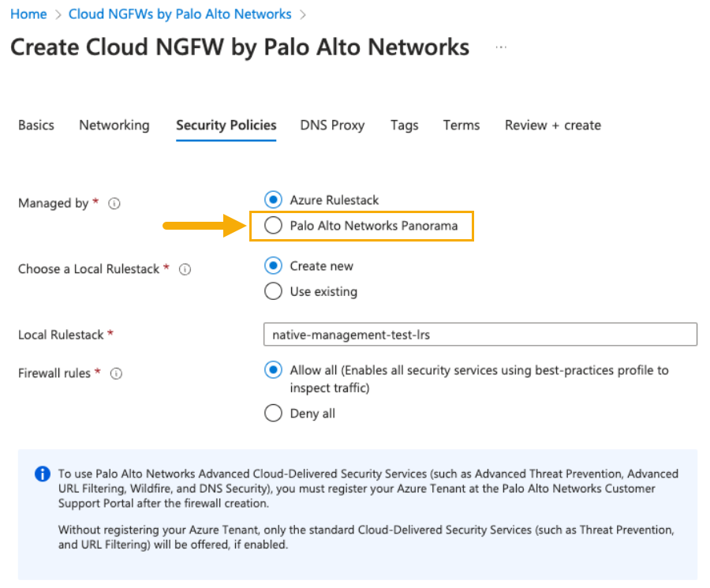Screen dimensions: 710x588
Task: Select Allow all firewall rules option
Action: pyautogui.click(x=273, y=370)
